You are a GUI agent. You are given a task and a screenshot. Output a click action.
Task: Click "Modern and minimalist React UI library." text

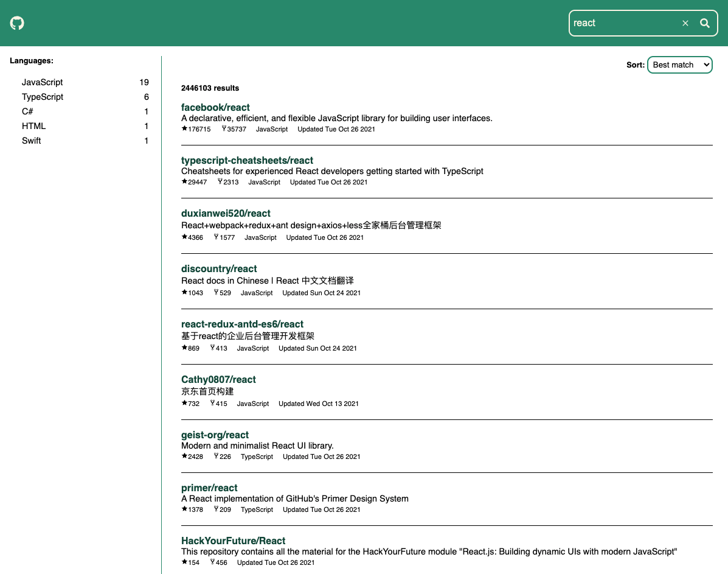coord(257,445)
